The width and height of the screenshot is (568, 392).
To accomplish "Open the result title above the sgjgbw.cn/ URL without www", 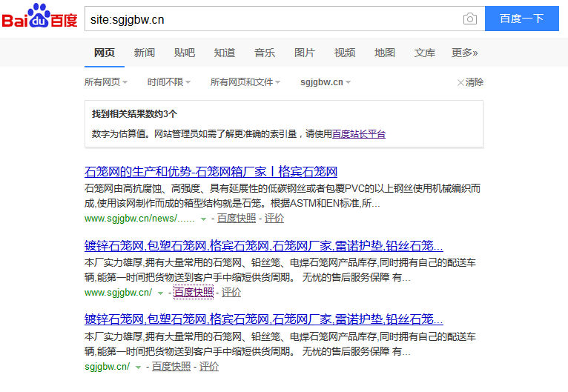I will coord(264,319).
